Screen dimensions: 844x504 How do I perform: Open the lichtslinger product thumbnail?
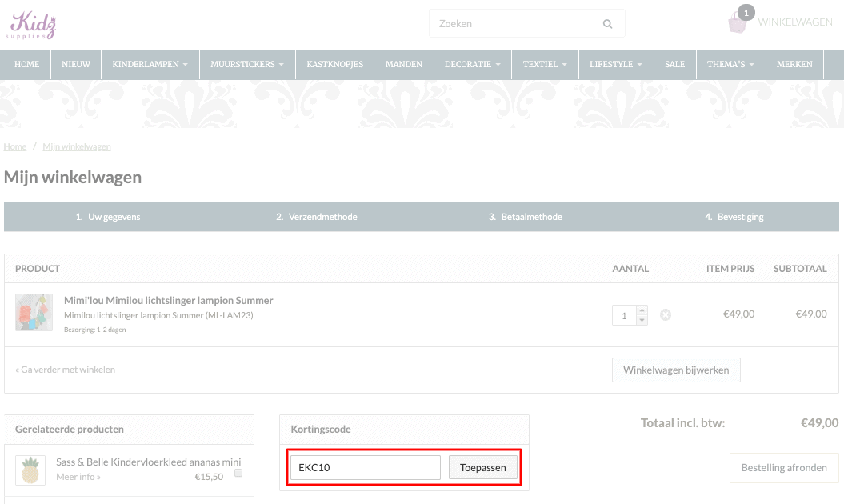pyautogui.click(x=34, y=312)
